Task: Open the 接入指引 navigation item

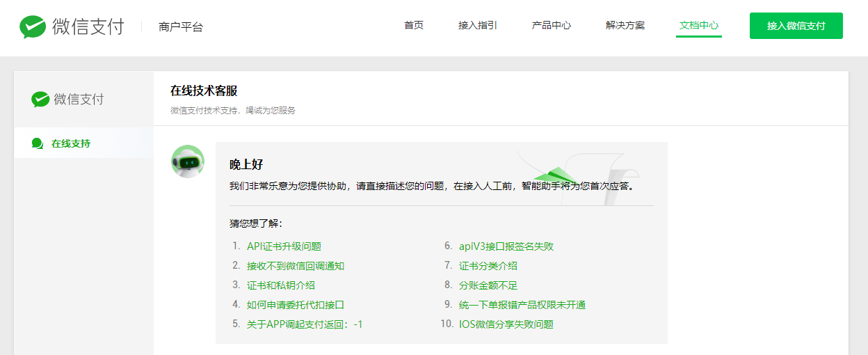Action: point(478,25)
